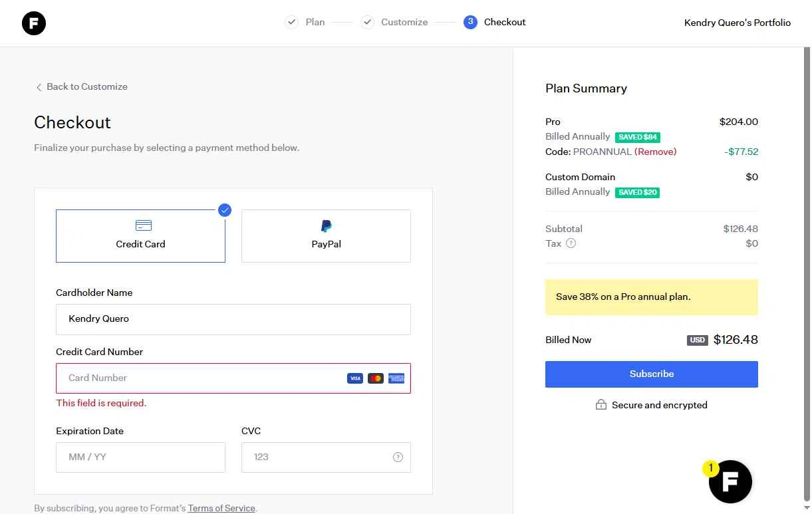This screenshot has width=812, height=514.
Task: Click Kendry Quero's Portfolio in header
Action: click(738, 23)
